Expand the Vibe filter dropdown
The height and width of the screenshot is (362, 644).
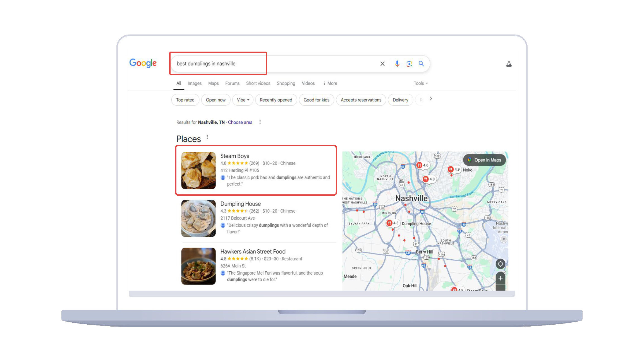tap(243, 100)
